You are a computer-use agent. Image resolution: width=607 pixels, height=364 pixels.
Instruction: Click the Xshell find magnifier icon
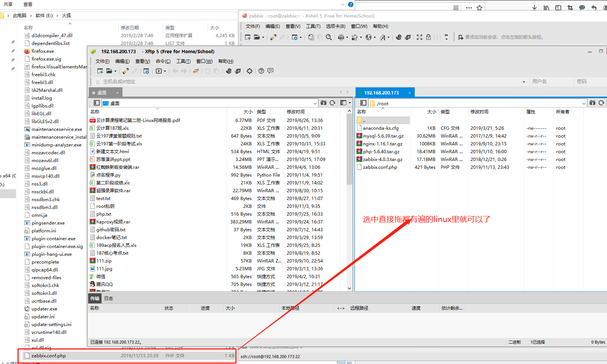[329, 37]
